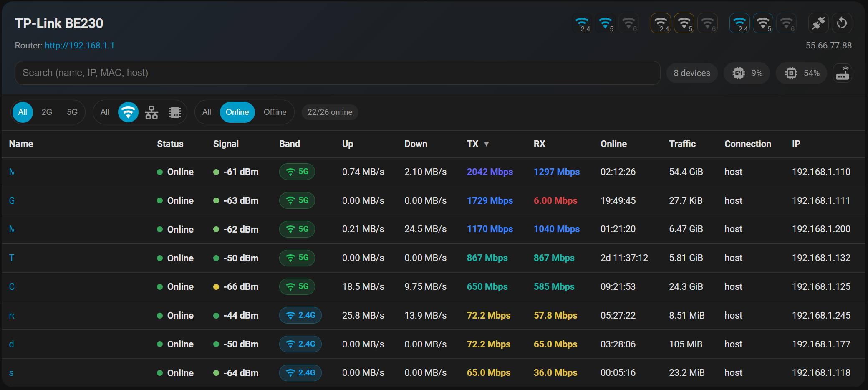This screenshot has width=868, height=390.
Task: Sort by the TX column arrow
Action: [x=486, y=144]
